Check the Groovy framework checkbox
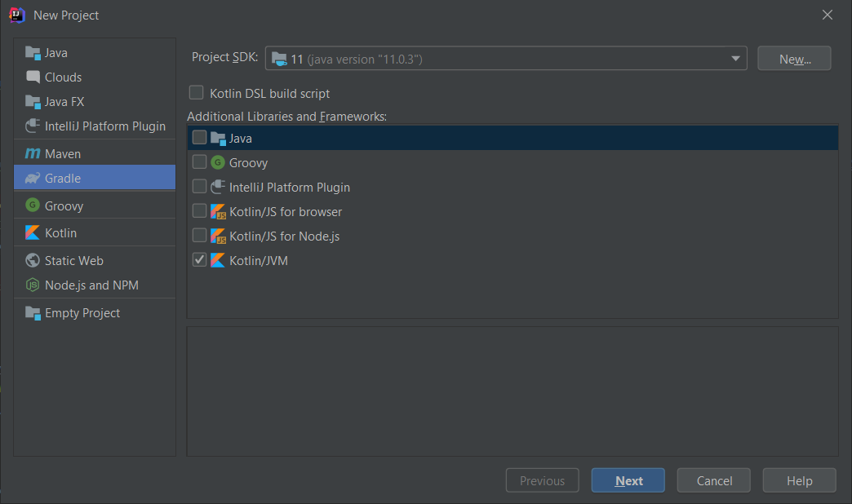 (199, 162)
